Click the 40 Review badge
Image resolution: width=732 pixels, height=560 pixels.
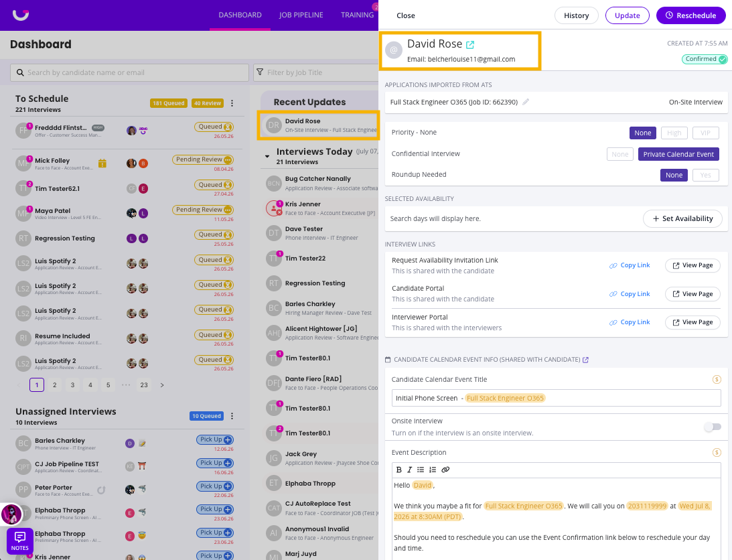[207, 103]
